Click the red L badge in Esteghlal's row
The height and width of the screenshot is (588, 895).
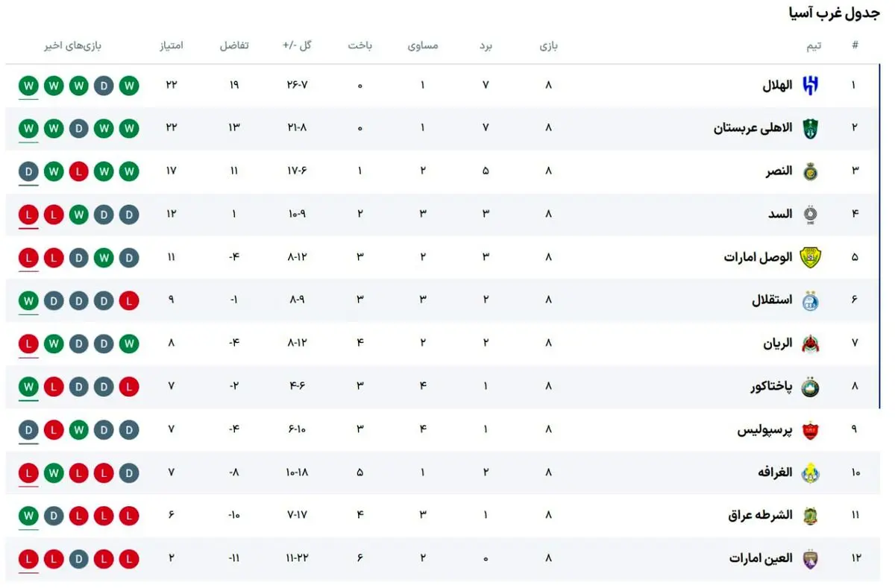pyautogui.click(x=129, y=301)
